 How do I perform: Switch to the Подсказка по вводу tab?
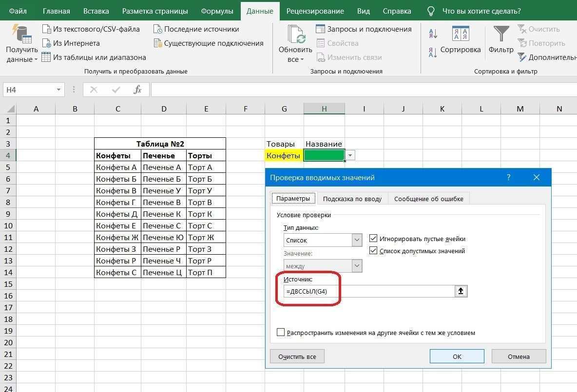click(352, 199)
